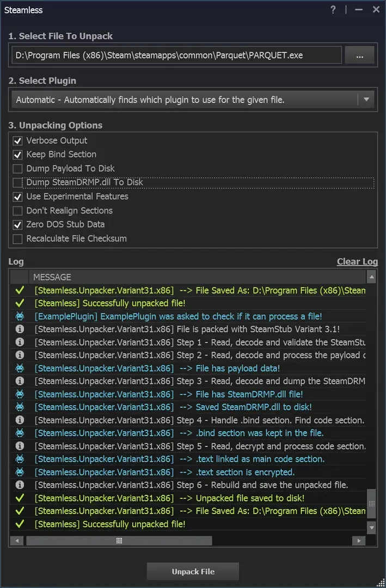Check the Recalculate File Checksum box

click(17, 239)
